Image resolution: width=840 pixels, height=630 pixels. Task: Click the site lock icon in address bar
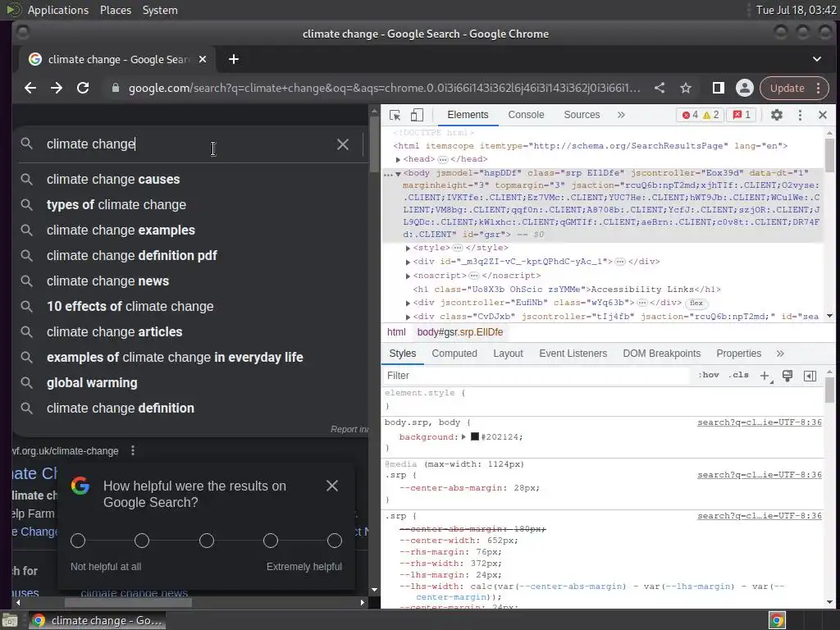[115, 88]
